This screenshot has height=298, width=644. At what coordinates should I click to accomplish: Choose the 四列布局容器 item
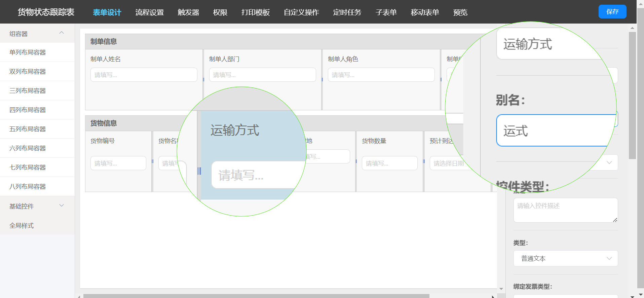coord(37,110)
